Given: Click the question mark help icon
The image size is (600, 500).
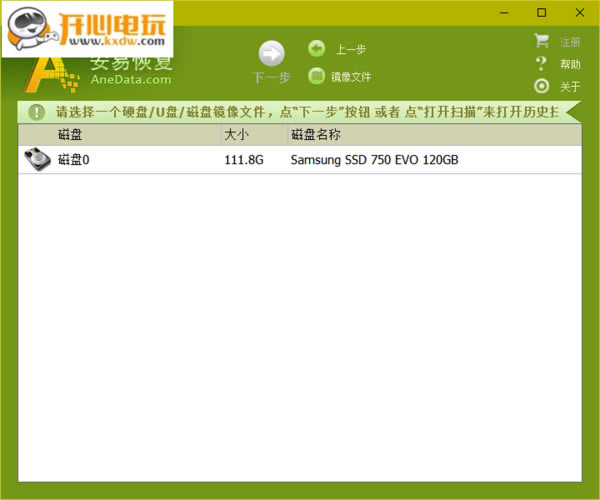Looking at the screenshot, I should click(541, 64).
